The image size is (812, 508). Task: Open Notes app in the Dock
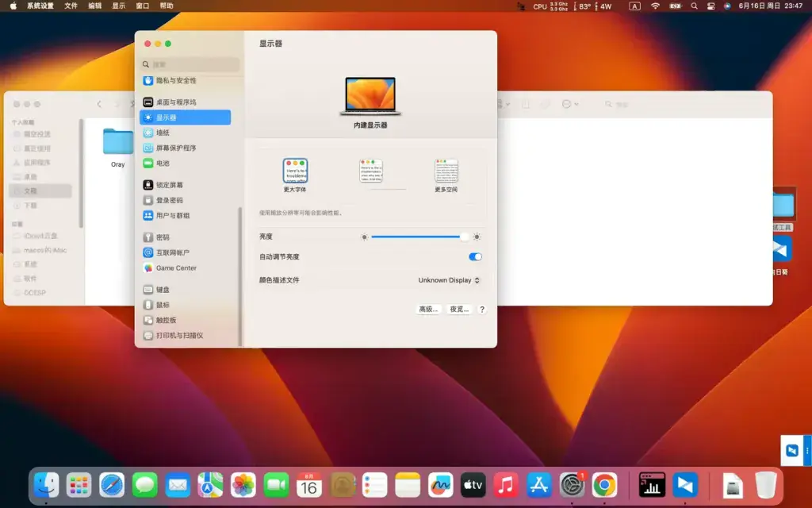pyautogui.click(x=408, y=485)
